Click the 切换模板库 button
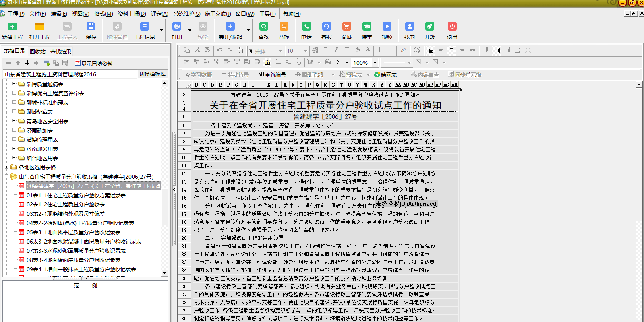 tap(152, 74)
